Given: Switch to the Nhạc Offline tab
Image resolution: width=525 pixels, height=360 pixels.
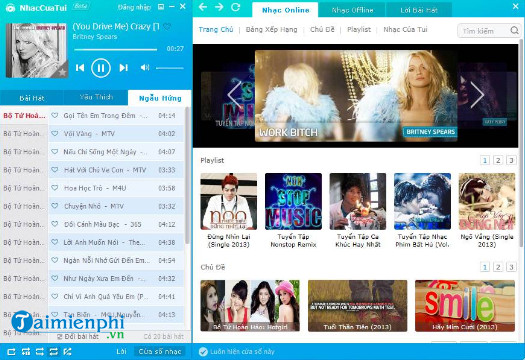Looking at the screenshot, I should coord(352,10).
